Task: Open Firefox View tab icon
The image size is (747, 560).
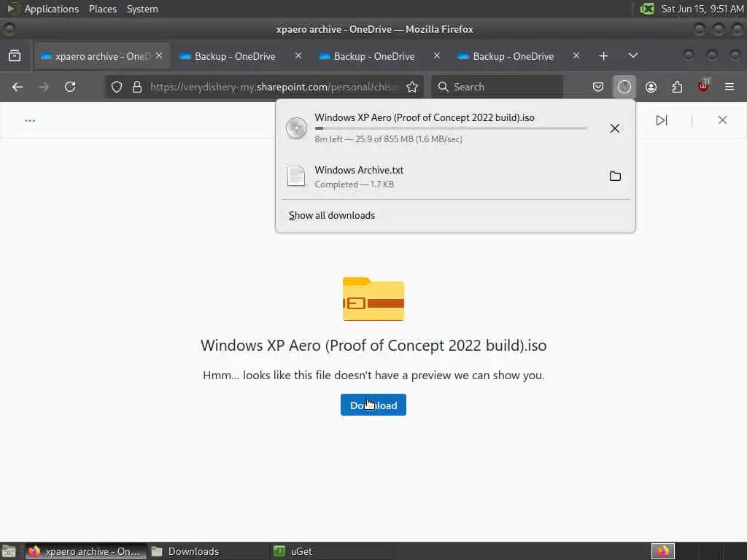Action: click(x=15, y=56)
